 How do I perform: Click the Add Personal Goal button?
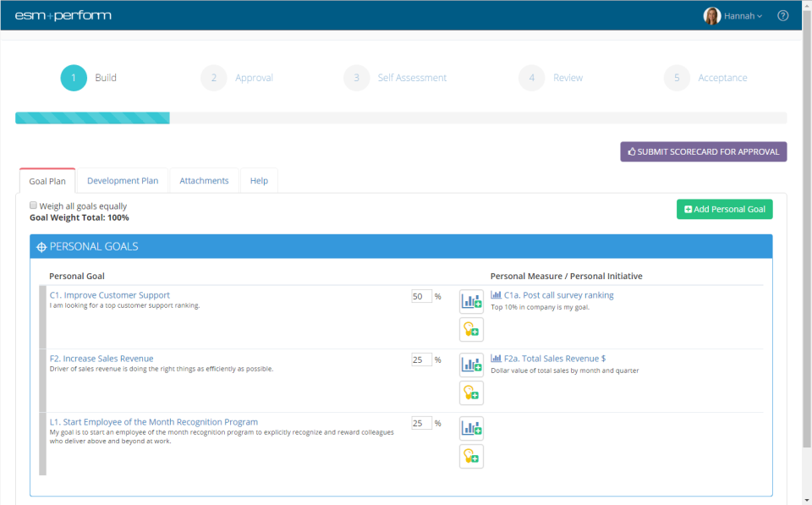tap(724, 208)
